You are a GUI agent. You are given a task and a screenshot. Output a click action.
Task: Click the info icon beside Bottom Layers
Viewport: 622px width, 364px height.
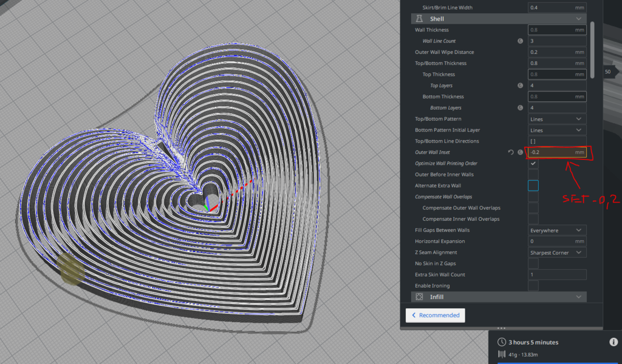(519, 107)
